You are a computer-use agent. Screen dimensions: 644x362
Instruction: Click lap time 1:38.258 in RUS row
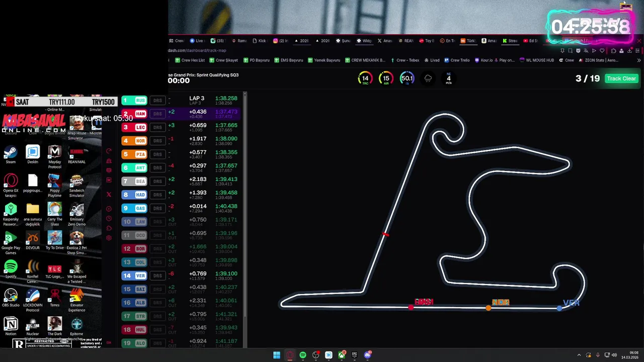226,99
